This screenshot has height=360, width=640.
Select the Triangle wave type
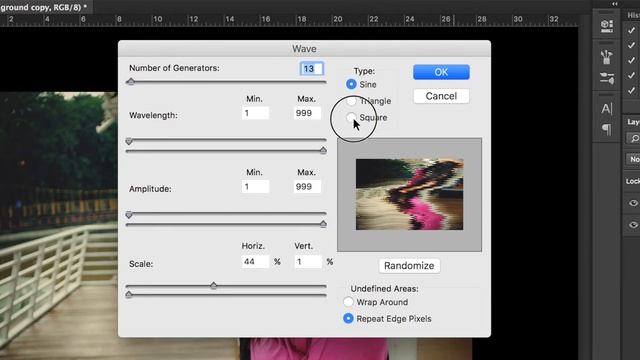(351, 101)
